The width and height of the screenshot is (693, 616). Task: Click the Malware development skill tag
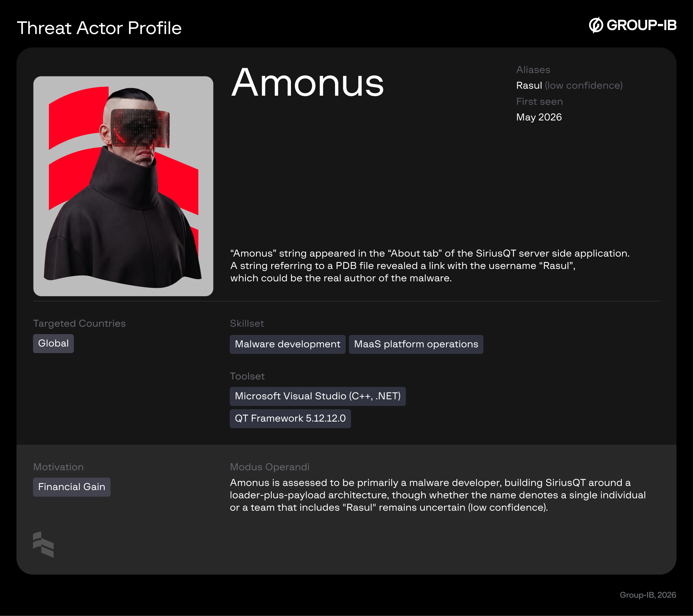coord(287,345)
